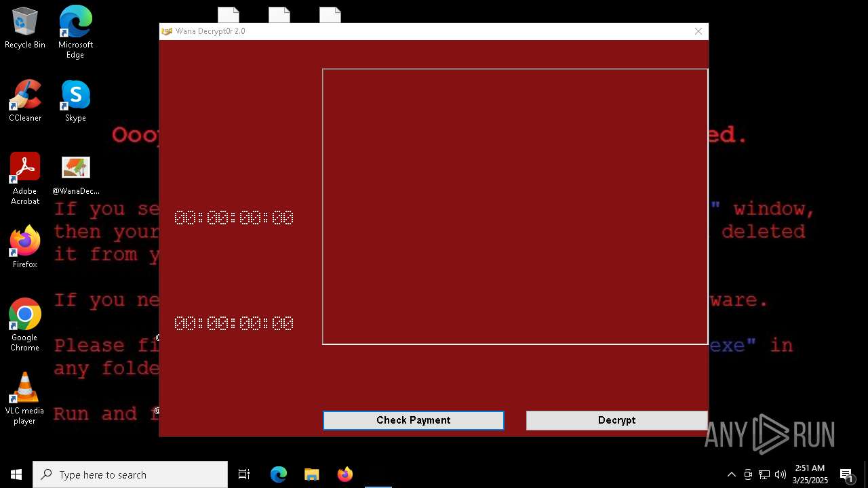Open the Windows Start menu
868x488 pixels.
tap(16, 474)
